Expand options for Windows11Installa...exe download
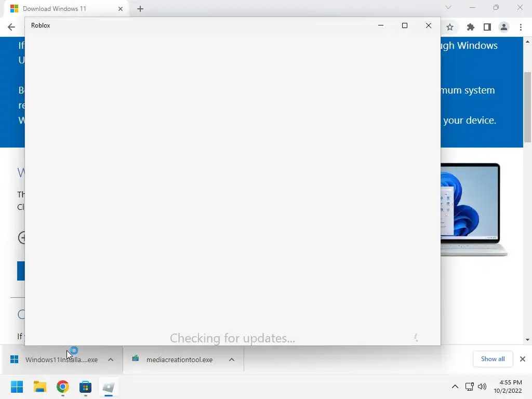 (111, 360)
